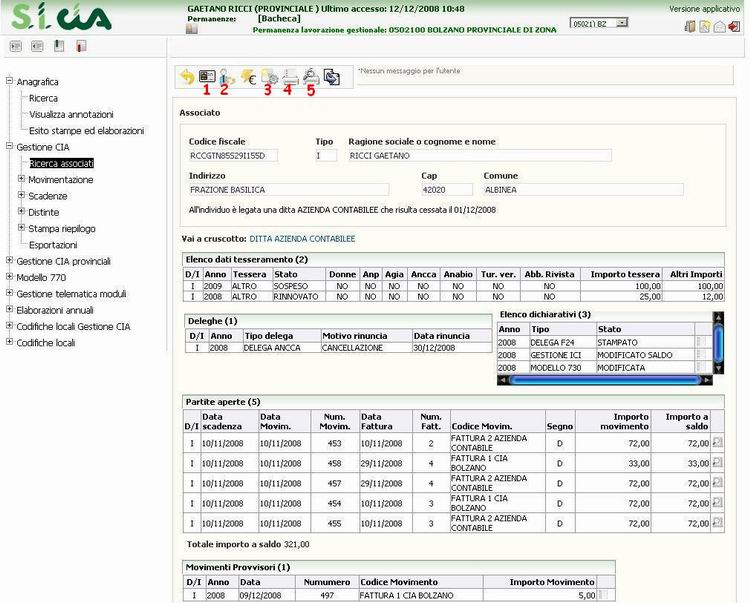Expand the Modello 770 node
The width and height of the screenshot is (750, 603).
click(x=9, y=276)
